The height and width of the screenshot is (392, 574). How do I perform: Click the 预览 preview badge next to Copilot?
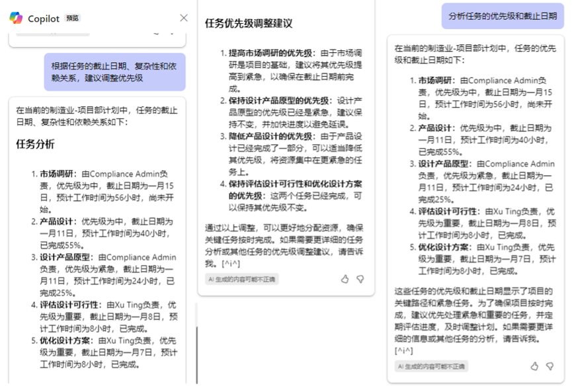tap(73, 18)
